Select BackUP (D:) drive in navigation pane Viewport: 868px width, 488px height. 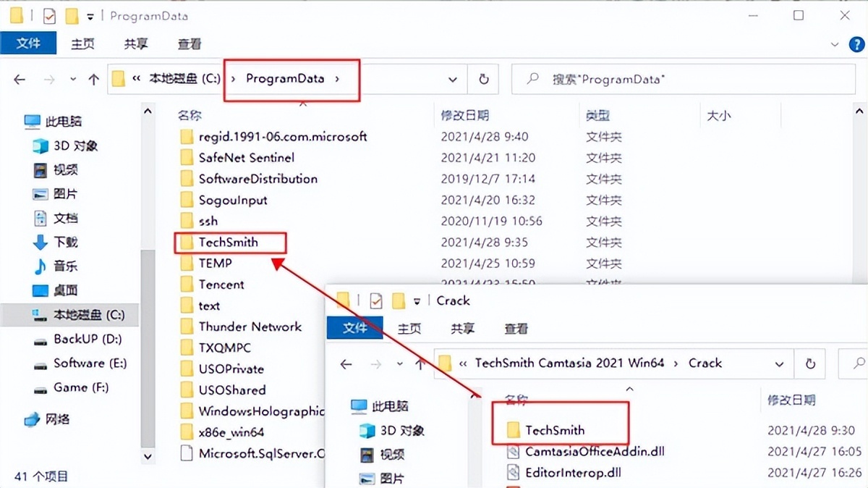tap(77, 339)
